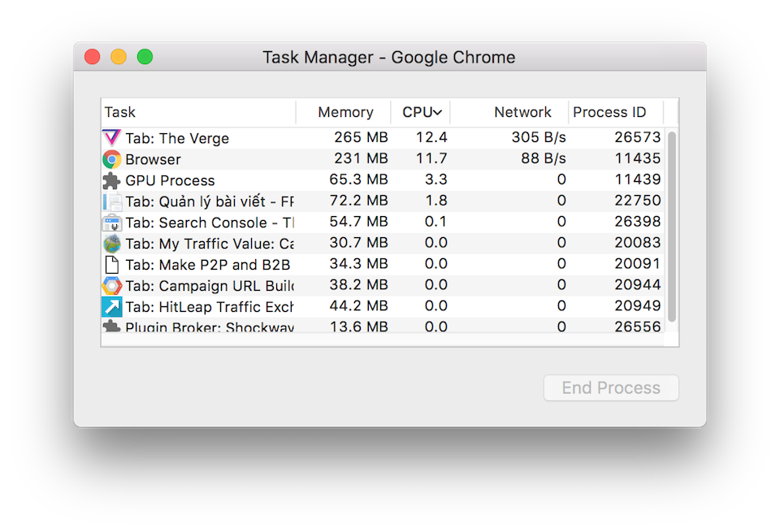Click the GPU Process puzzle piece icon
This screenshot has width=780, height=532.
(111, 180)
